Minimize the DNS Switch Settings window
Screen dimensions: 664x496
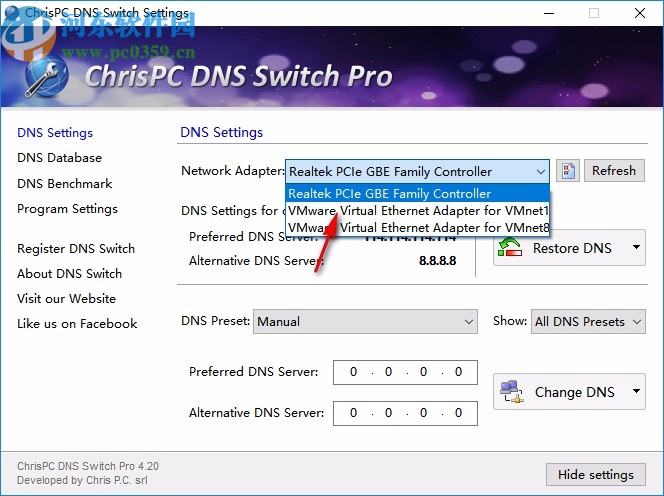click(549, 13)
